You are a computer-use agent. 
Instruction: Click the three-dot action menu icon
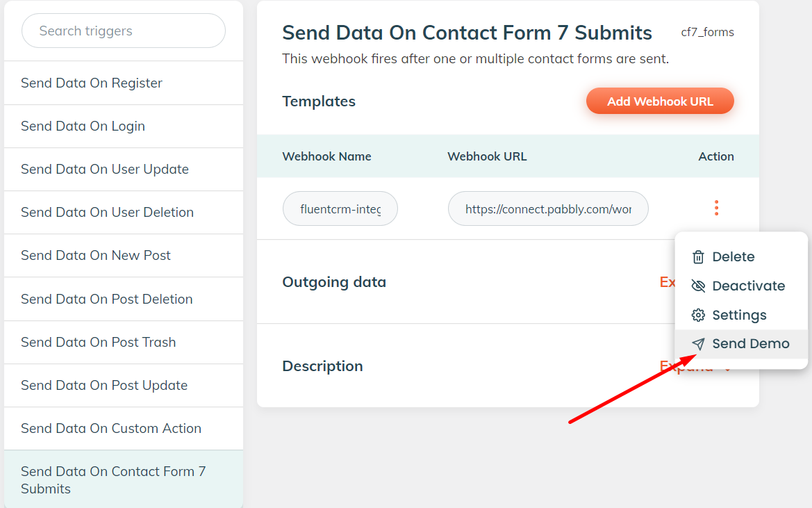point(716,208)
